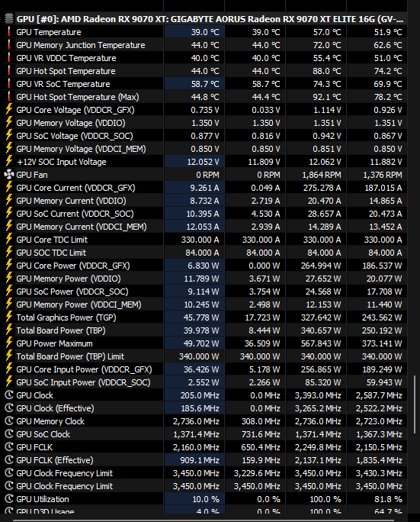The image size is (420, 522).
Task: Click maximum value 567.843 W of GPU Power Maximum
Action: [x=321, y=343]
